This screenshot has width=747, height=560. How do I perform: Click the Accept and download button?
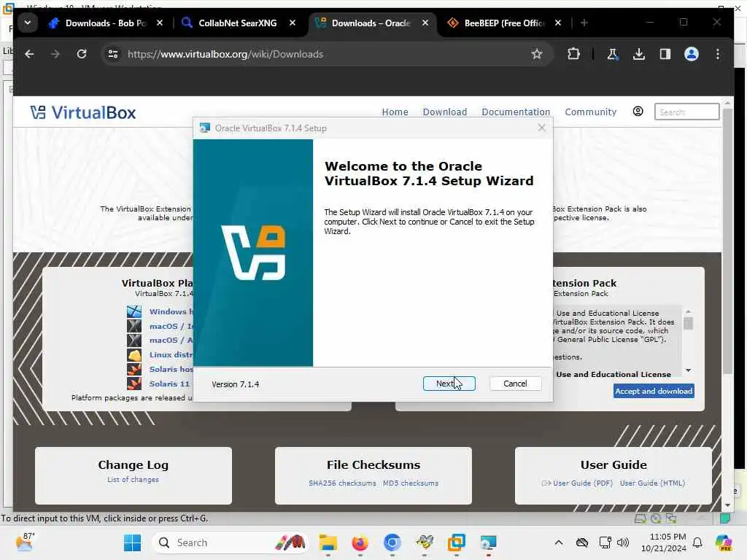653,391
